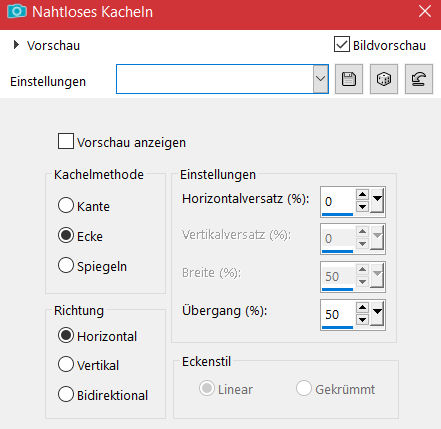Decrease Übergang value with down arrow
Viewport: 441px width, 429px height.
(362, 320)
